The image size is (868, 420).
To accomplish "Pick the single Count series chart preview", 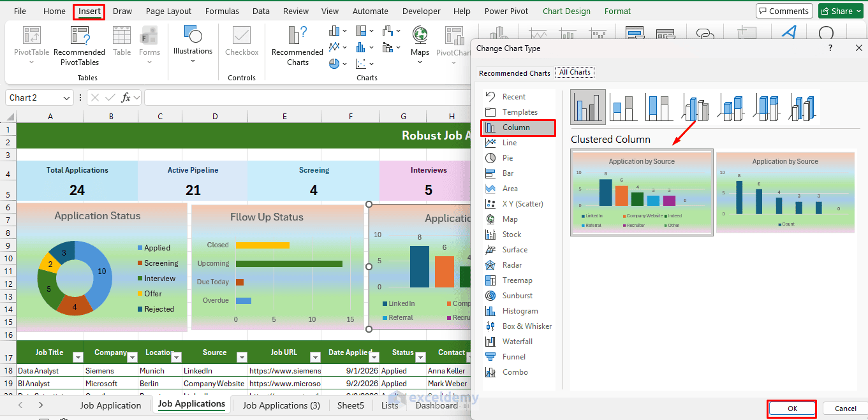I will pos(785,192).
